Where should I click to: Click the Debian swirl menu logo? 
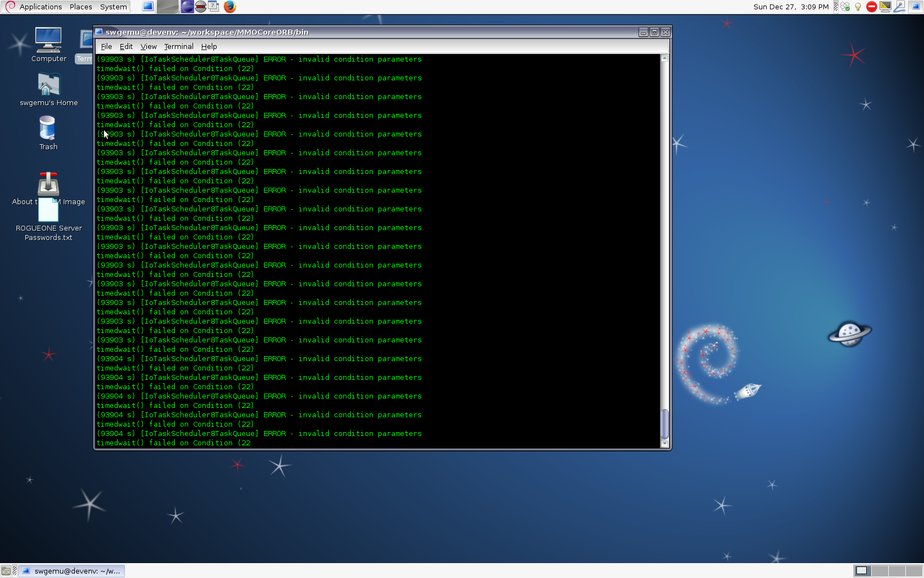point(10,7)
